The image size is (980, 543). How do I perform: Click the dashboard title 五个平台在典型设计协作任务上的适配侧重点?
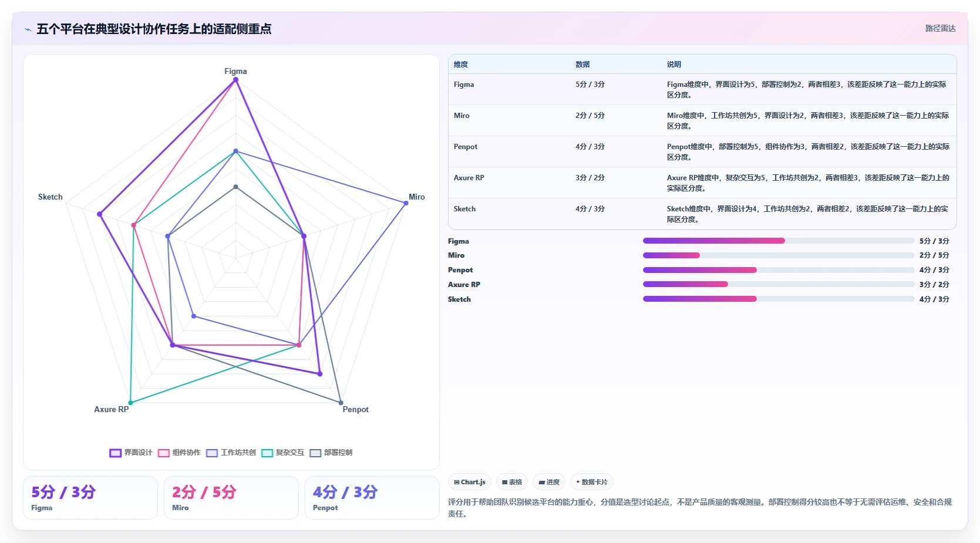(154, 29)
